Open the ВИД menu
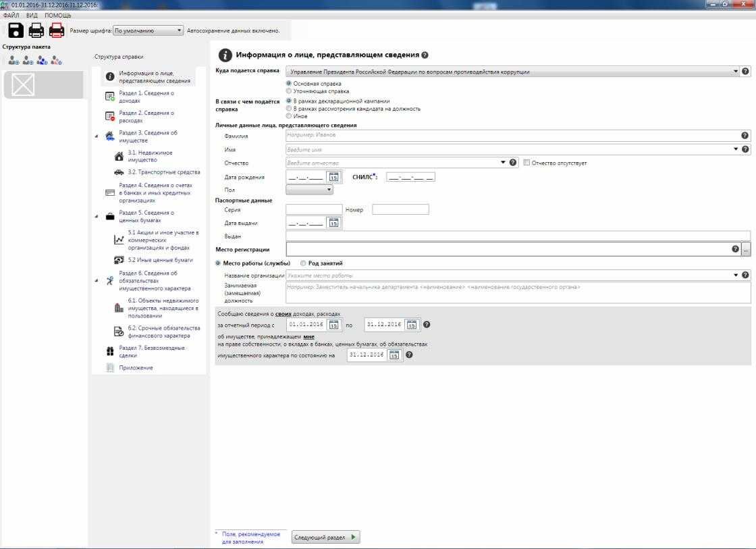 tap(32, 16)
